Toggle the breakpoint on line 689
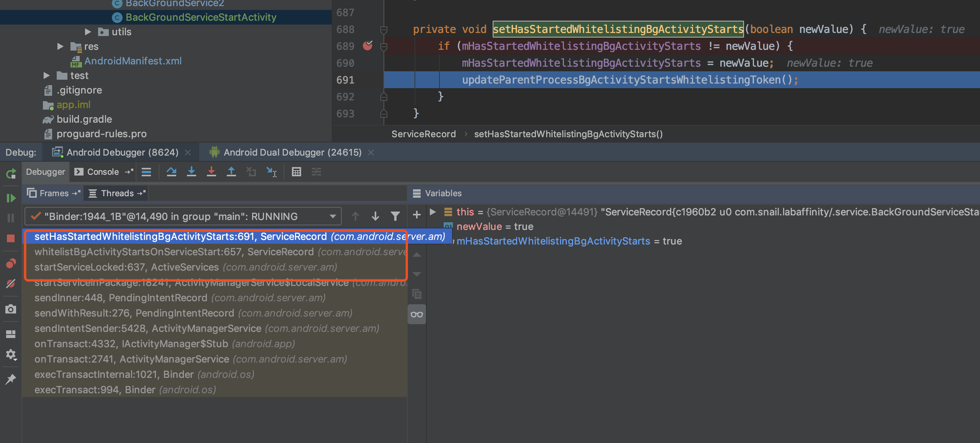The image size is (980, 443). coord(367,46)
